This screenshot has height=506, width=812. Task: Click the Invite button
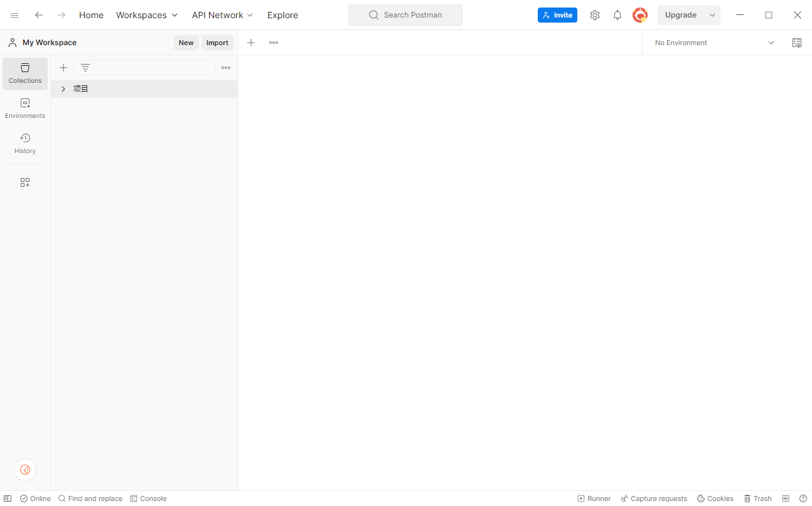coord(557,15)
